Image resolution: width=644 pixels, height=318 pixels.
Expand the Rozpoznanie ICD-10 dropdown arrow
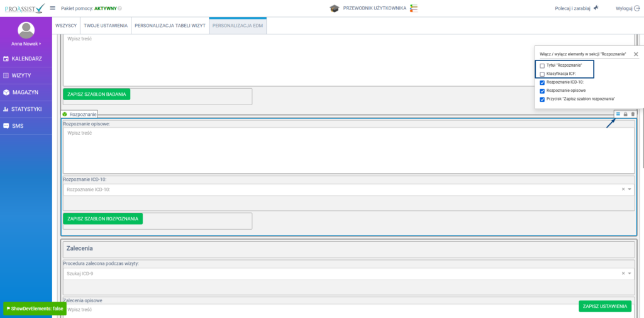click(630, 189)
